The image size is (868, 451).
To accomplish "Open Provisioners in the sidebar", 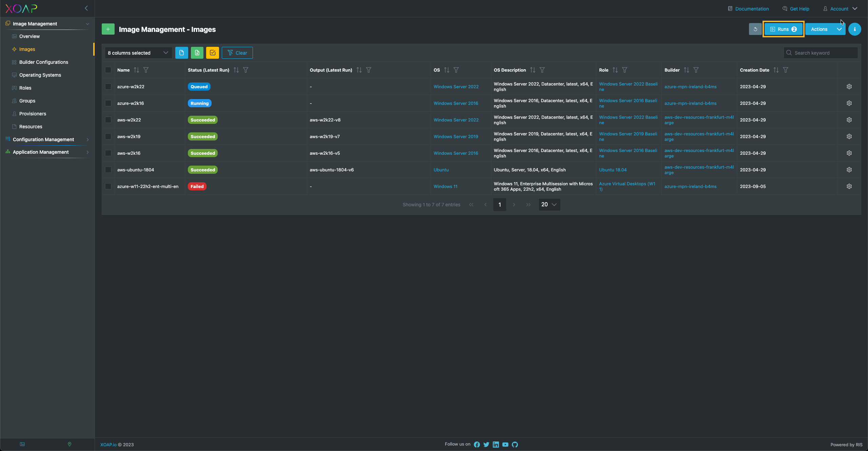I will pos(33,114).
